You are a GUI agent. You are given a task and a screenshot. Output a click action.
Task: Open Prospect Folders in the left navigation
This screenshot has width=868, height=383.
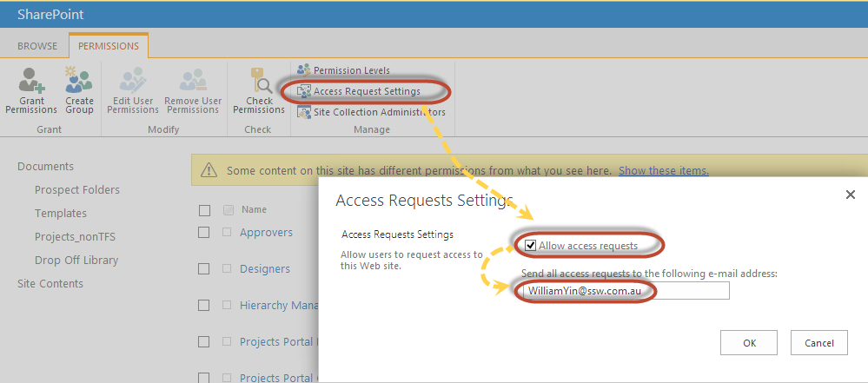click(x=77, y=189)
